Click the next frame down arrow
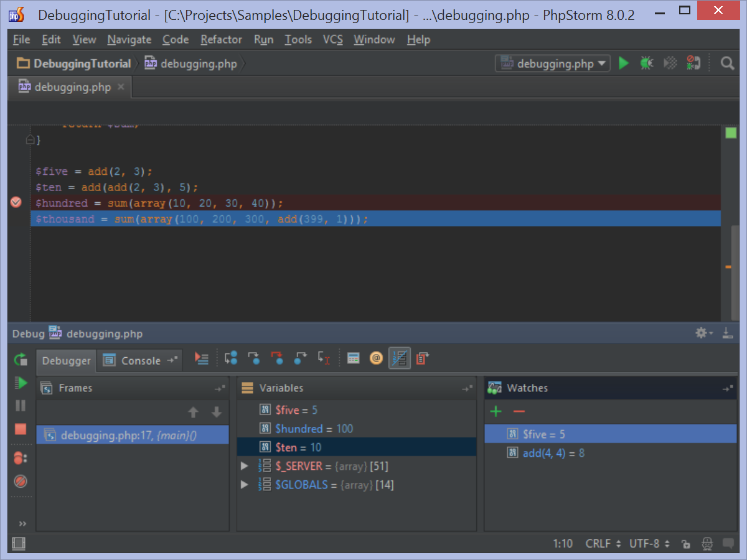Image resolution: width=747 pixels, height=560 pixels. click(216, 412)
